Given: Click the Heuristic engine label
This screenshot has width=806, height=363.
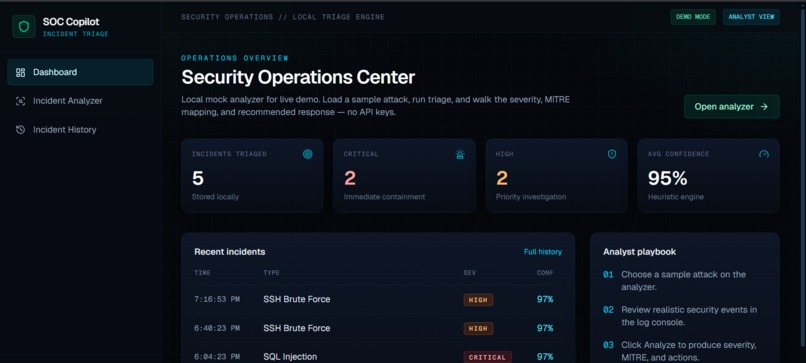Looking at the screenshot, I should 676,197.
